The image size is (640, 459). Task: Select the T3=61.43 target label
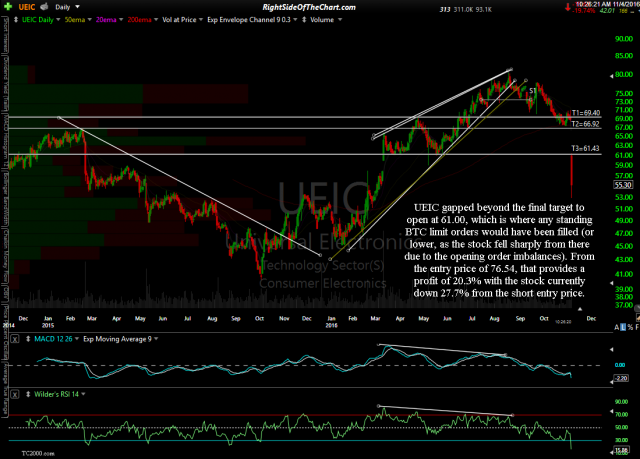pos(585,149)
